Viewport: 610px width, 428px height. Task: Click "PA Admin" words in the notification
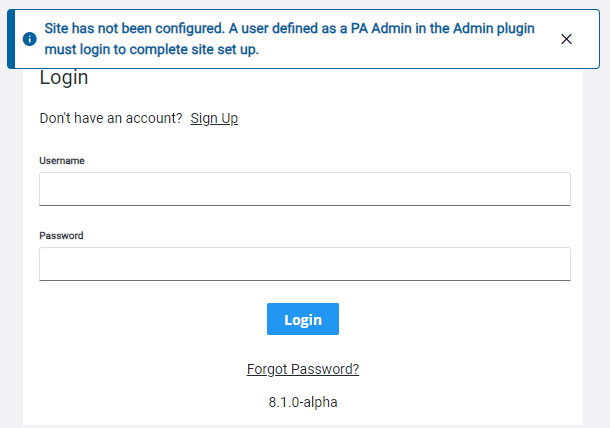point(381,28)
